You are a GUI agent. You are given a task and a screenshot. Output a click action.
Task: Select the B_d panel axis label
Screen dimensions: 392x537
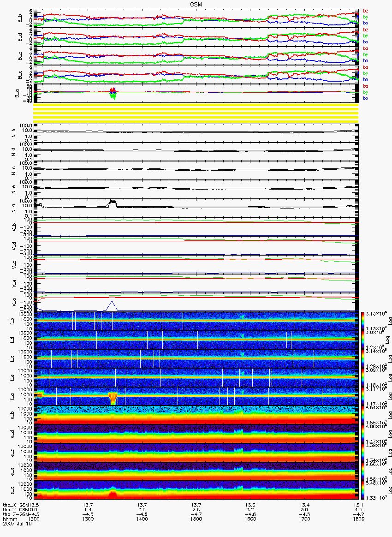click(x=20, y=38)
